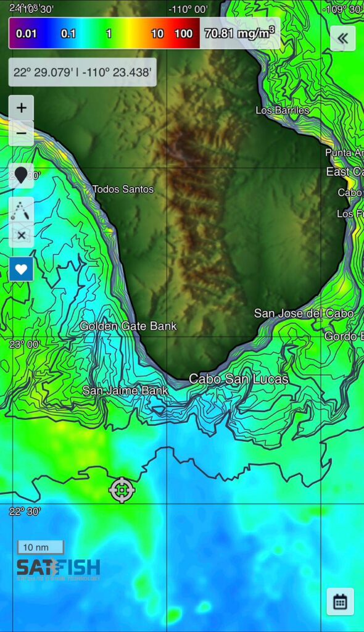Select the distance measuring tool
This screenshot has height=632, width=364.
pyautogui.click(x=21, y=210)
